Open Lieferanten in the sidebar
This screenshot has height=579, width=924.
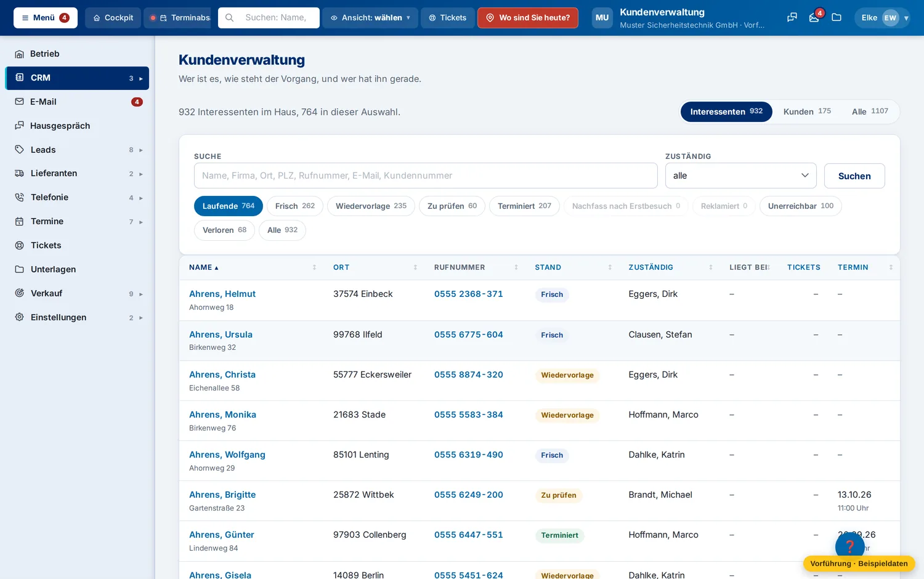point(77,173)
